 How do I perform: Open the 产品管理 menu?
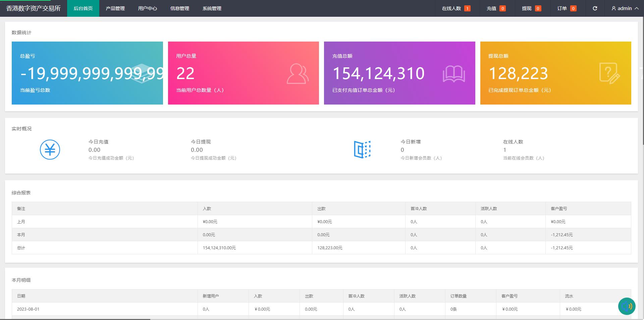pos(115,8)
